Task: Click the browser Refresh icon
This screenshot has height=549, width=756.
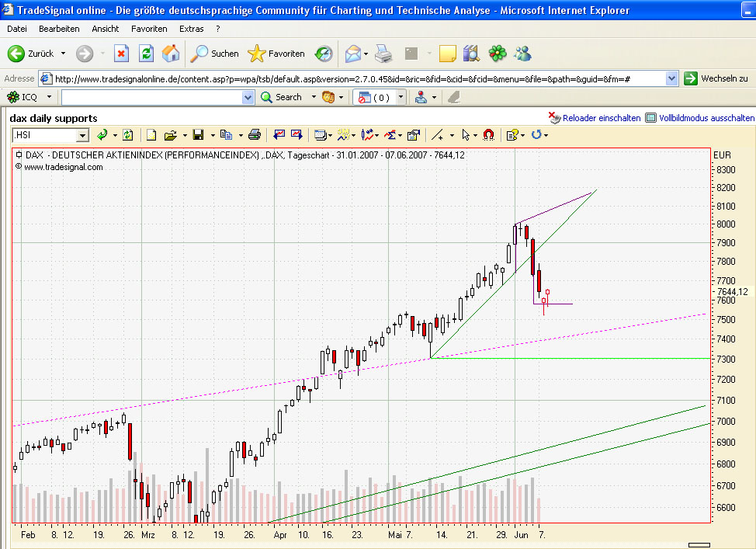Action: (x=146, y=54)
